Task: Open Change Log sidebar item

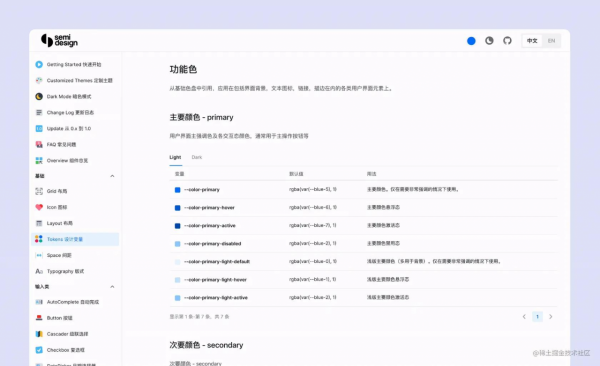Action: (75, 113)
